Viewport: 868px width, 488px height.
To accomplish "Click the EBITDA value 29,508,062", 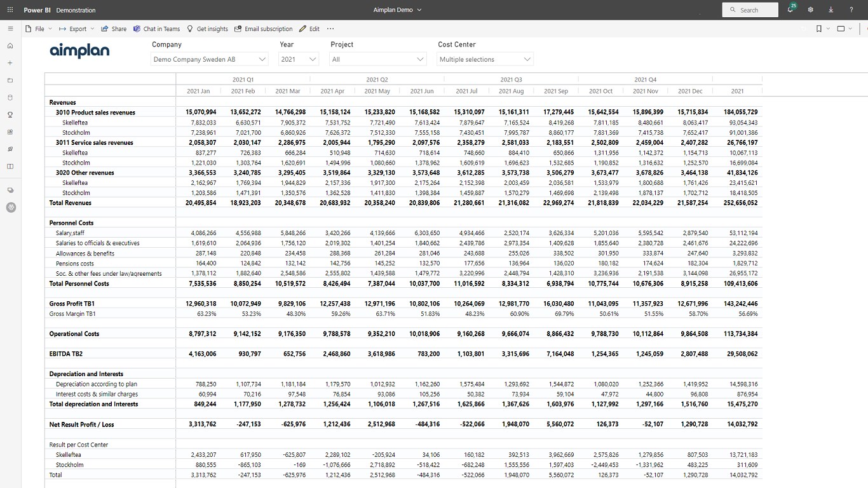I will click(x=742, y=354).
